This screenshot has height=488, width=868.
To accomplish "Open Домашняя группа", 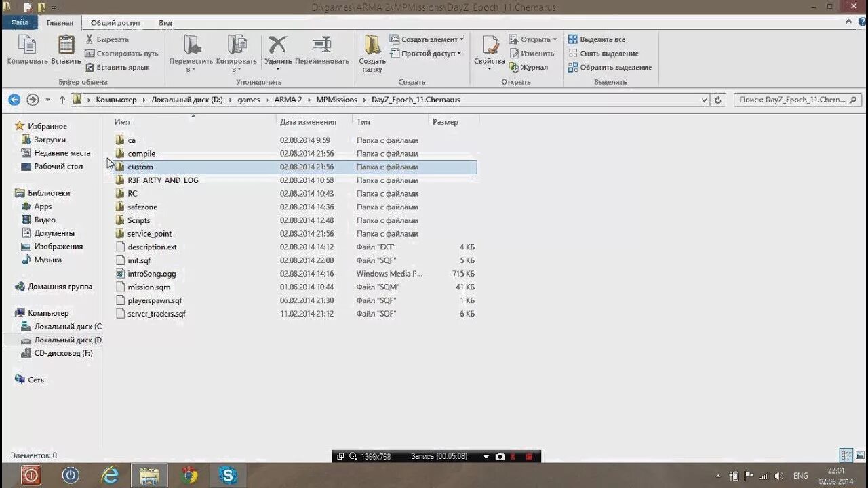I will coord(60,287).
